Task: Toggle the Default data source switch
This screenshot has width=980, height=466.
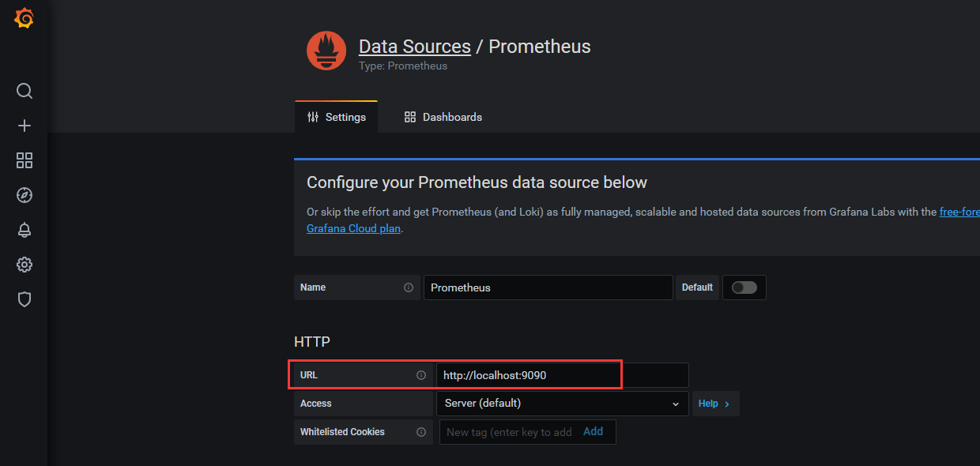Action: [744, 287]
